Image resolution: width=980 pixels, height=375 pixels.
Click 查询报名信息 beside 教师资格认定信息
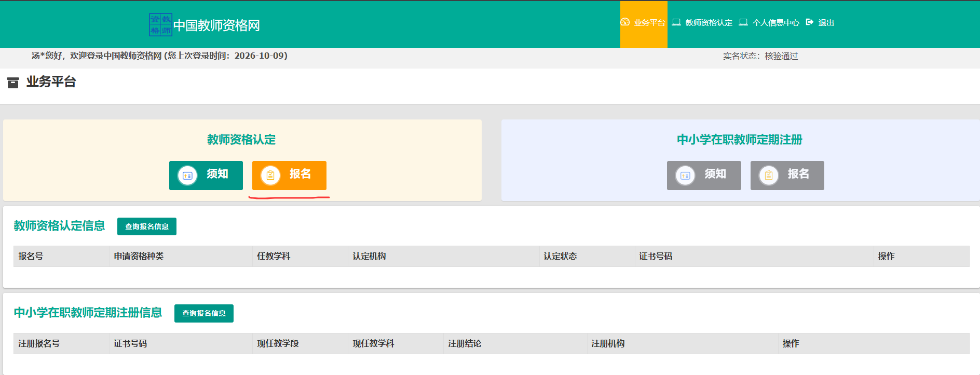147,226
